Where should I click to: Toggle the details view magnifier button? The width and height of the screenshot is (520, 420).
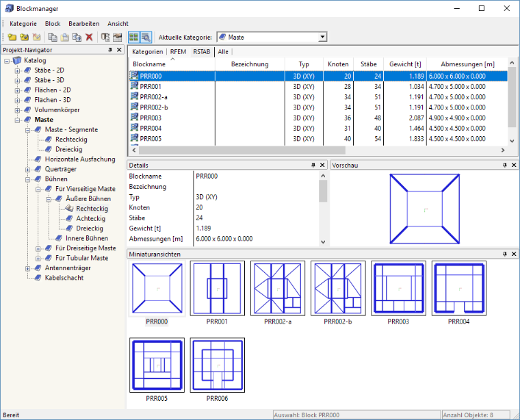pyautogui.click(x=146, y=37)
